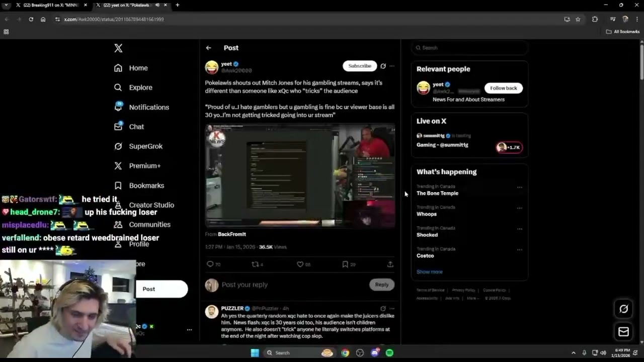
Task: Open the Costco trending topic
Action: click(x=425, y=256)
